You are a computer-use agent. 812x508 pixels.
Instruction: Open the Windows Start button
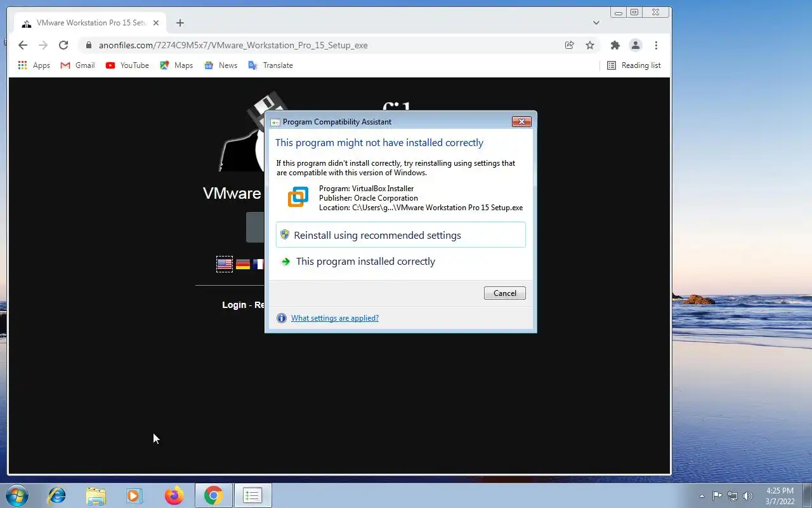16,495
